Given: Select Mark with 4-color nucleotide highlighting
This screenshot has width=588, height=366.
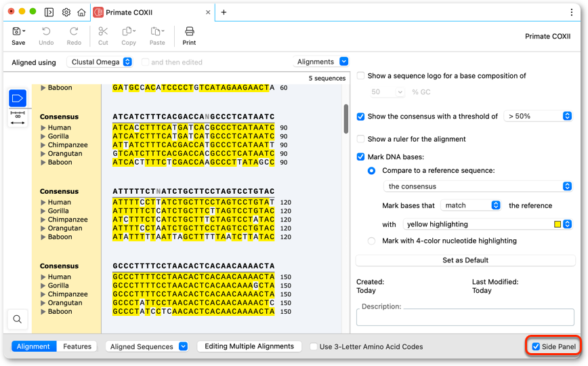Looking at the screenshot, I should tap(371, 241).
